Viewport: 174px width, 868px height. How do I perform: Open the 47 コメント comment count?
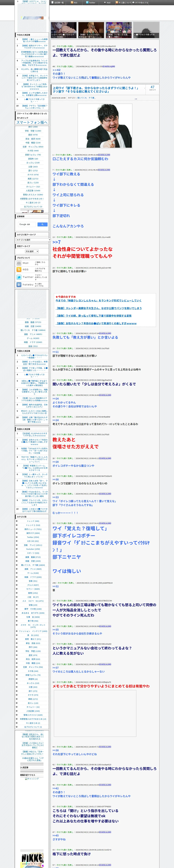[152, 88]
